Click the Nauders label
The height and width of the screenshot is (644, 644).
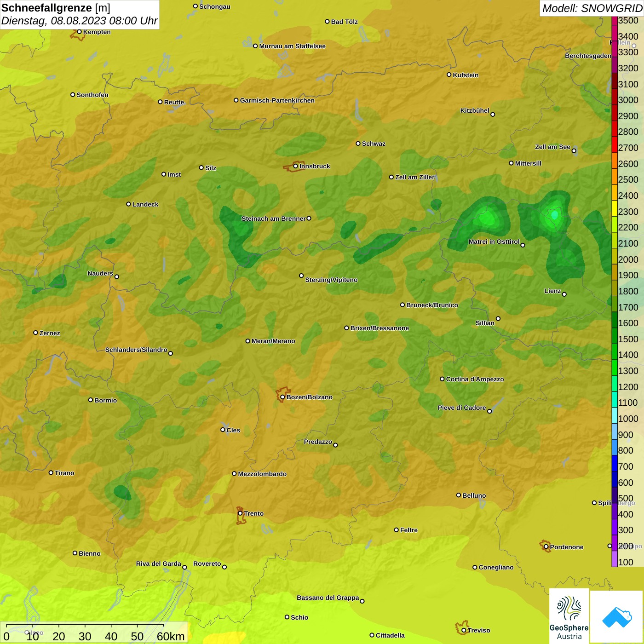(100, 273)
